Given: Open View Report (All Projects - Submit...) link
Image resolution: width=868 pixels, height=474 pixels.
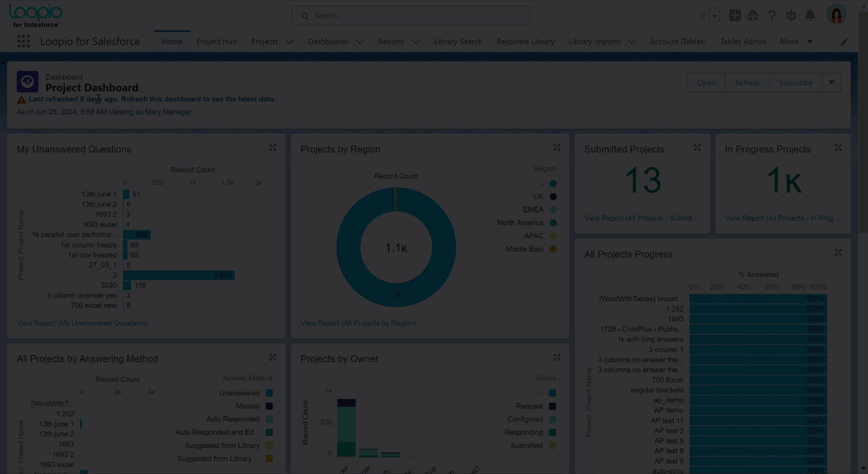Looking at the screenshot, I should [x=641, y=218].
